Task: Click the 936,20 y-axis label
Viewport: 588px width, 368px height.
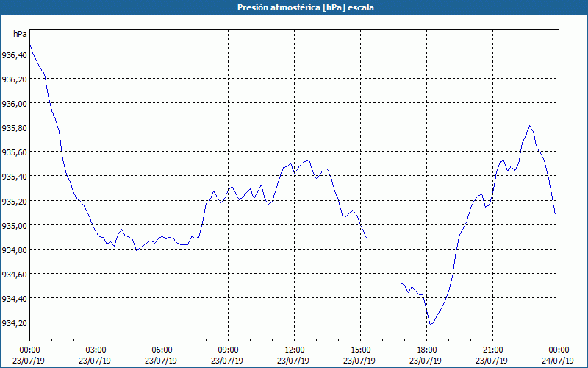Action: pyautogui.click(x=14, y=79)
